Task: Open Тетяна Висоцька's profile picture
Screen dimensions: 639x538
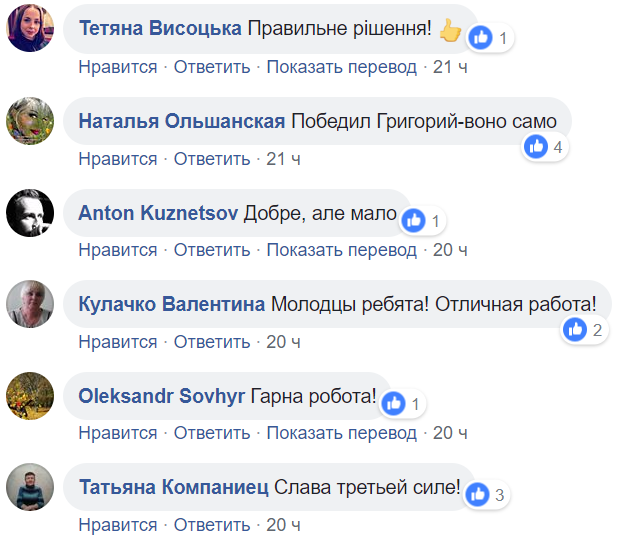Action: point(29,29)
